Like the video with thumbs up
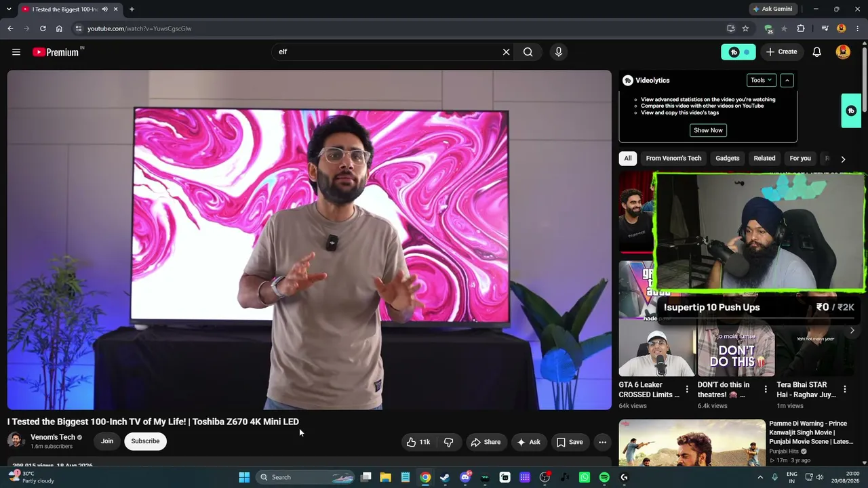 (418, 442)
